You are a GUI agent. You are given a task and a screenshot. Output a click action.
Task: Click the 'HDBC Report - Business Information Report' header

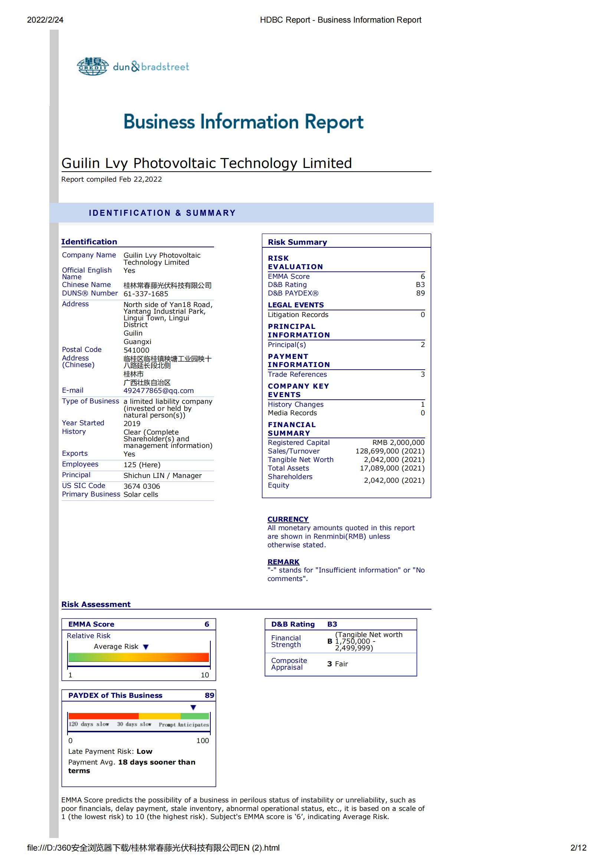click(341, 20)
